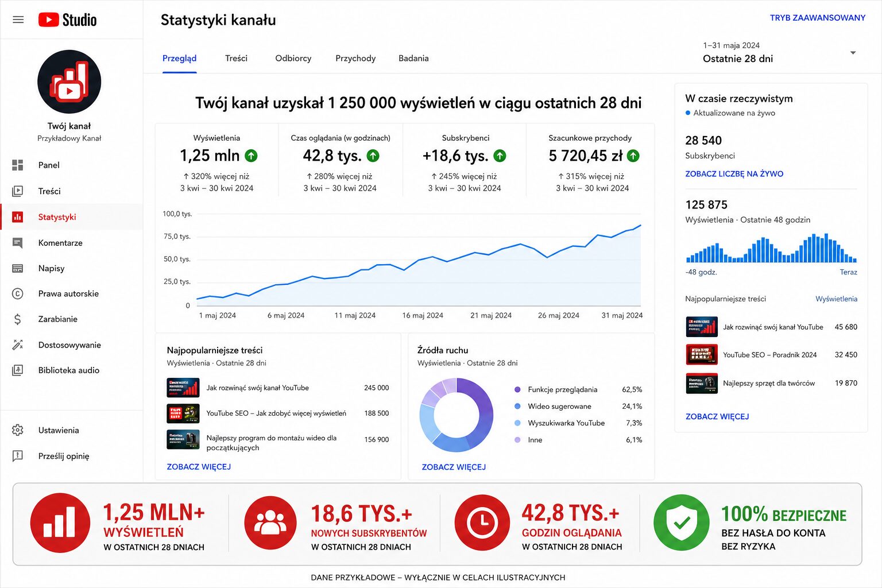Viewport: 882px width, 588px height.
Task: Click the 125 875 views count
Action: pyautogui.click(x=706, y=204)
